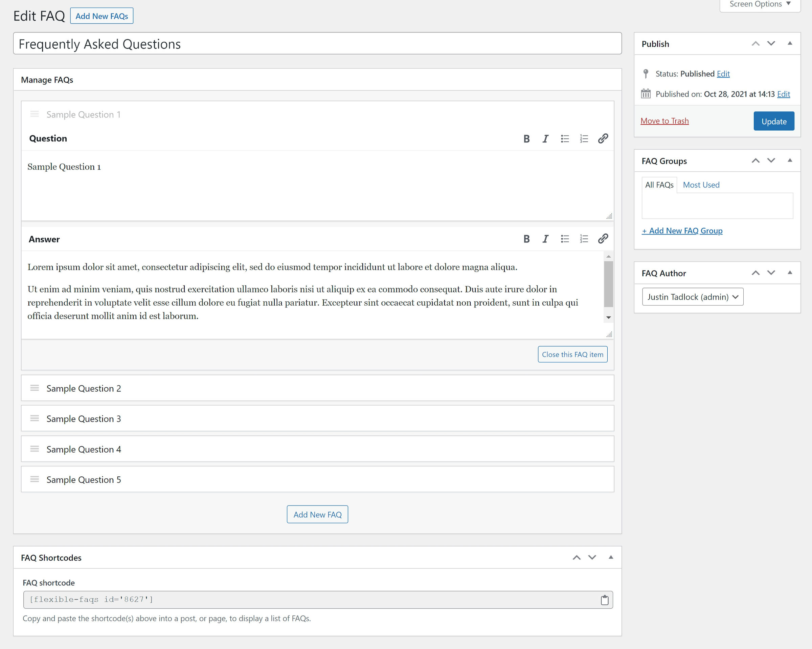Collapse the FAQ Shortcodes panel
Screen dimensions: 812x649
click(611, 557)
